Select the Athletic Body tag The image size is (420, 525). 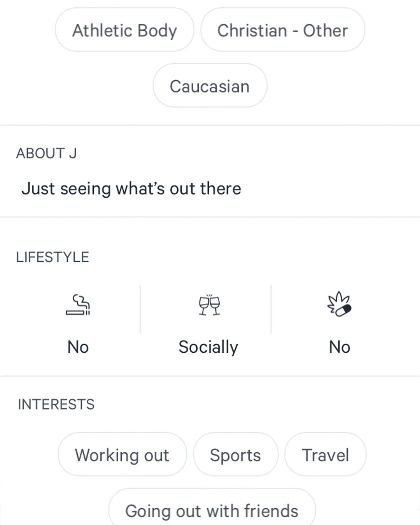124,30
